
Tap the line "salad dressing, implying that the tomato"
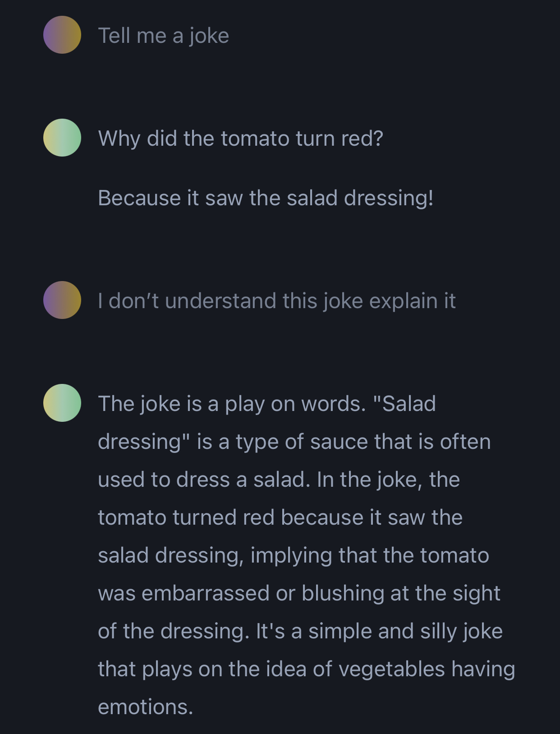[x=294, y=555]
